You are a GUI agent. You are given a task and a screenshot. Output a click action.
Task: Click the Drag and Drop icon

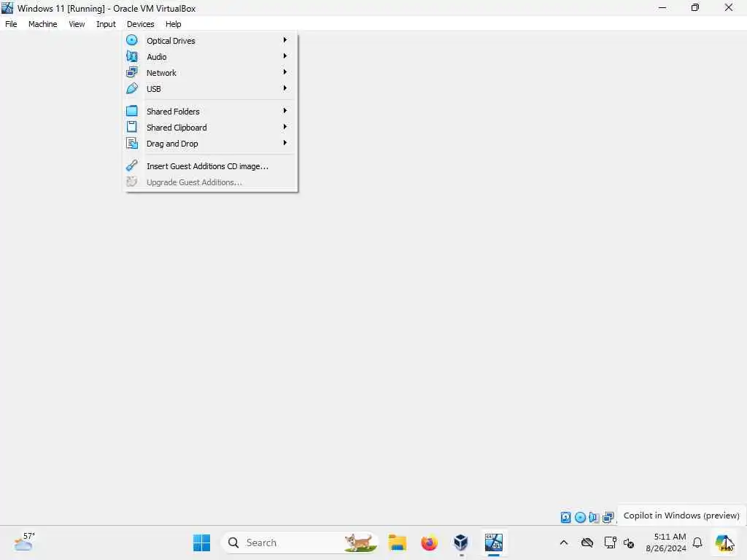[x=132, y=144]
